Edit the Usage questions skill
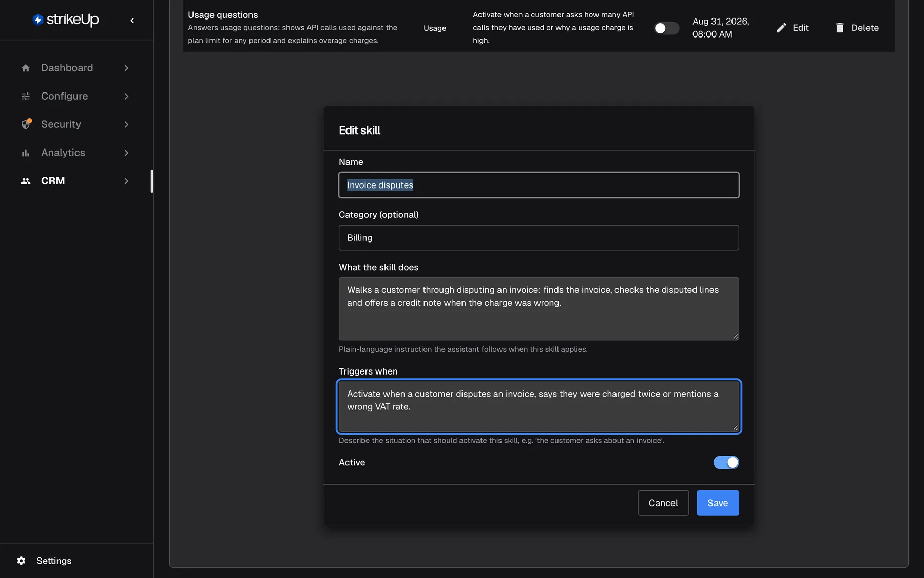924x578 pixels. pyautogui.click(x=793, y=28)
